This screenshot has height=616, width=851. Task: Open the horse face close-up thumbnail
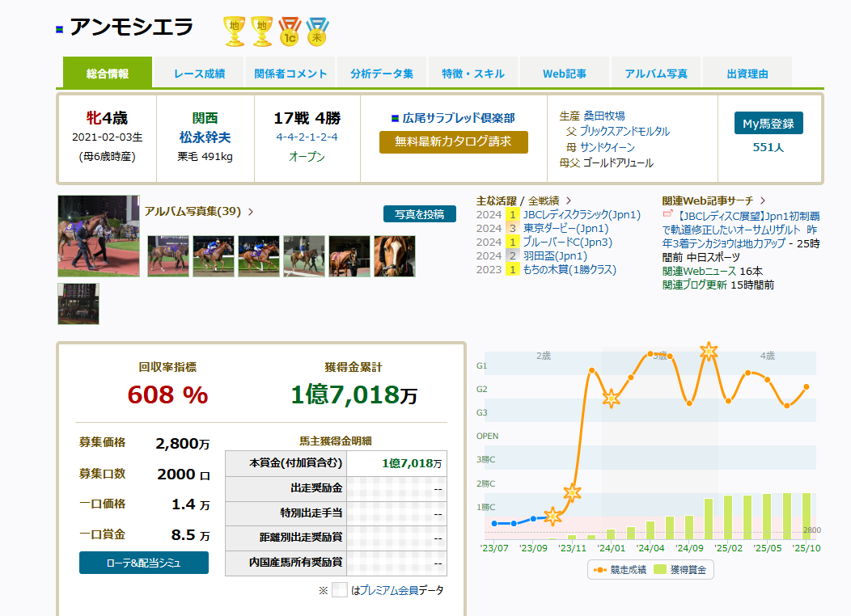coord(395,256)
